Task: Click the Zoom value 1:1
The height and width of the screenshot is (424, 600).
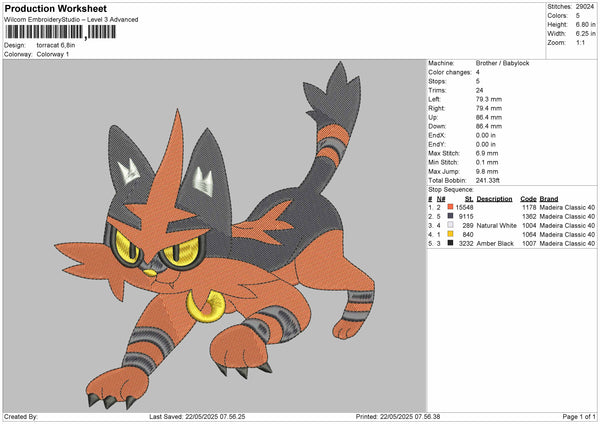Action: click(580, 42)
